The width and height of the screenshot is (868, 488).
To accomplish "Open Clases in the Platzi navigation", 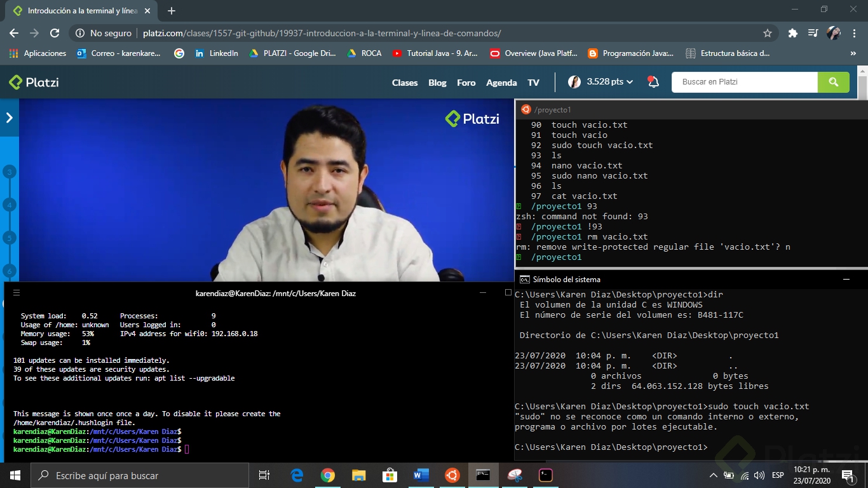I will coord(405,83).
